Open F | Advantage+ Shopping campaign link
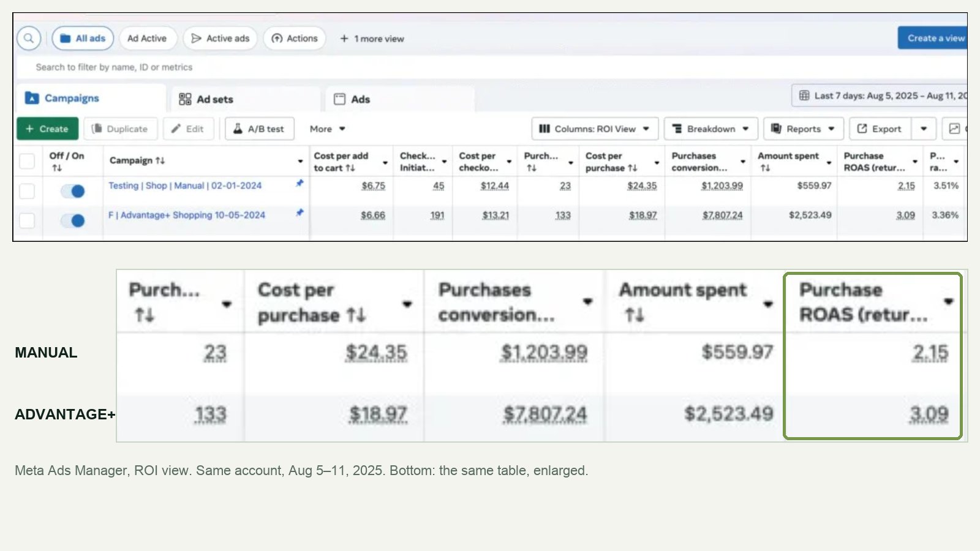Image resolution: width=980 pixels, height=551 pixels. [187, 215]
